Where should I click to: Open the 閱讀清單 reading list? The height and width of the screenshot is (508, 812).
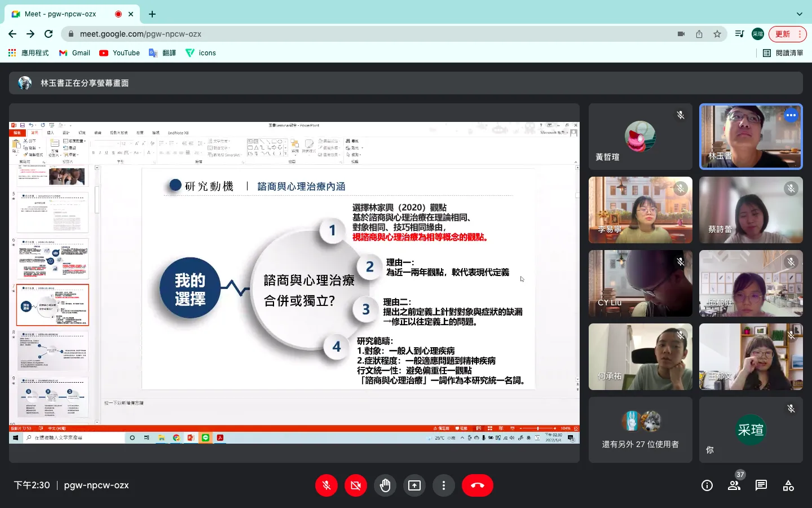pyautogui.click(x=783, y=53)
